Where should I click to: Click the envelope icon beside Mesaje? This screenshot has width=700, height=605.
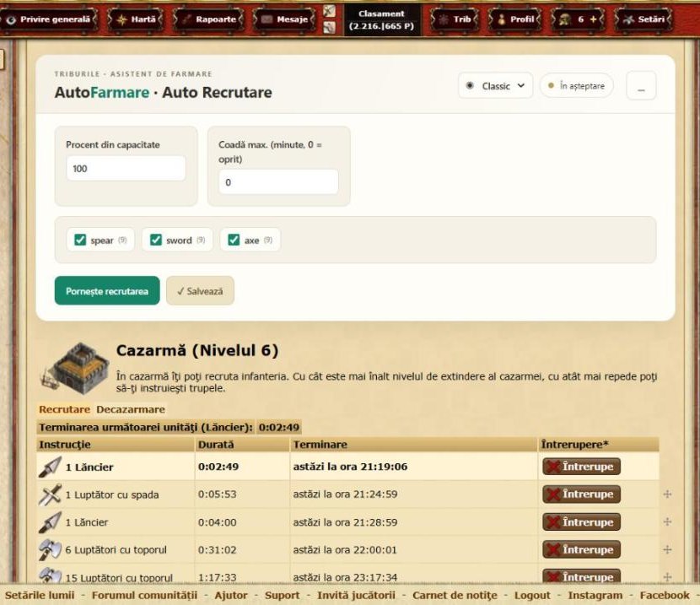267,19
